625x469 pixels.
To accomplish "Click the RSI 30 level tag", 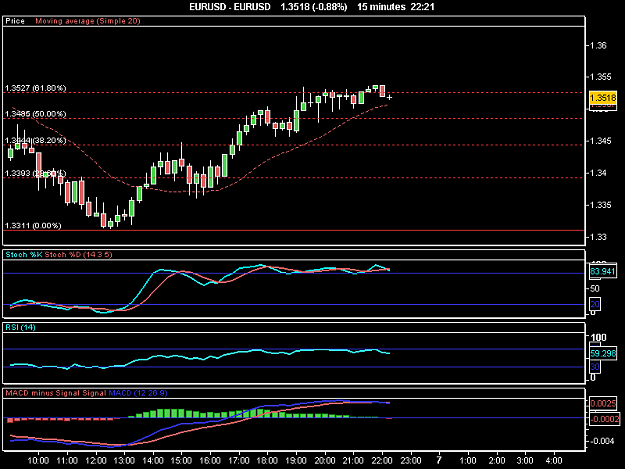I will pos(595,367).
